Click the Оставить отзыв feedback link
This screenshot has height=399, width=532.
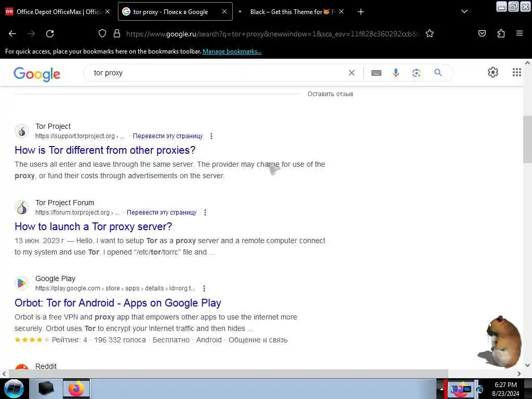click(330, 94)
